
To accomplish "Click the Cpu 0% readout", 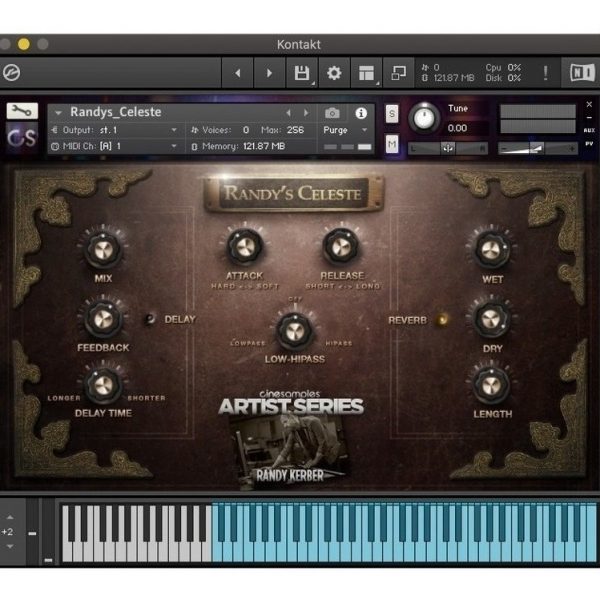I will [503, 68].
